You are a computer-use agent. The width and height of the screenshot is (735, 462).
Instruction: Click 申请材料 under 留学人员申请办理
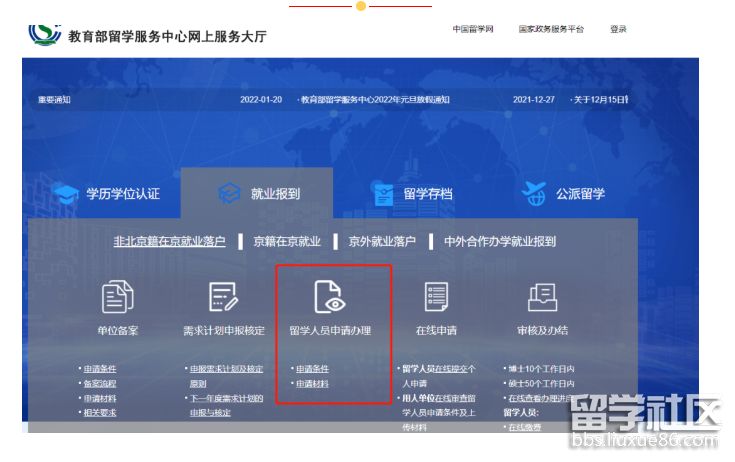point(310,383)
